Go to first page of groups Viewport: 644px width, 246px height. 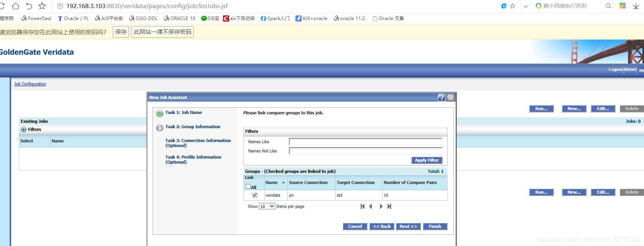pyautogui.click(x=362, y=206)
